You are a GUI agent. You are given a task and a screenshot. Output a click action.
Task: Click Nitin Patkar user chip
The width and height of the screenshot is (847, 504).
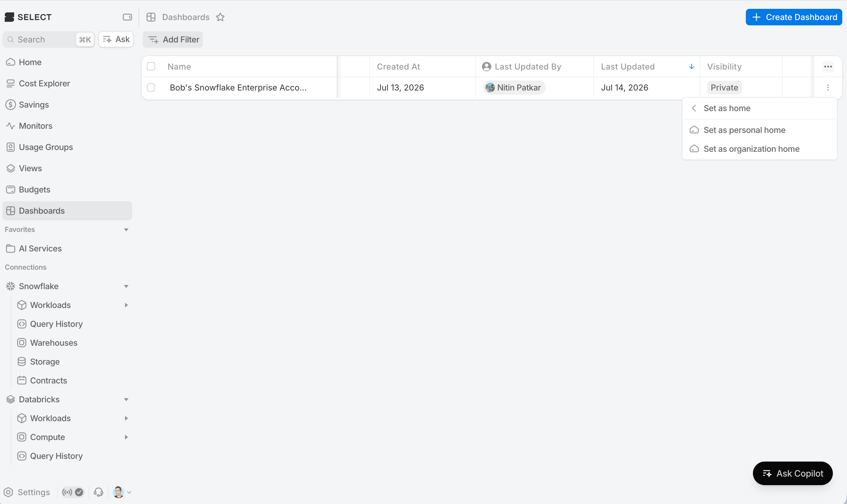coord(514,88)
